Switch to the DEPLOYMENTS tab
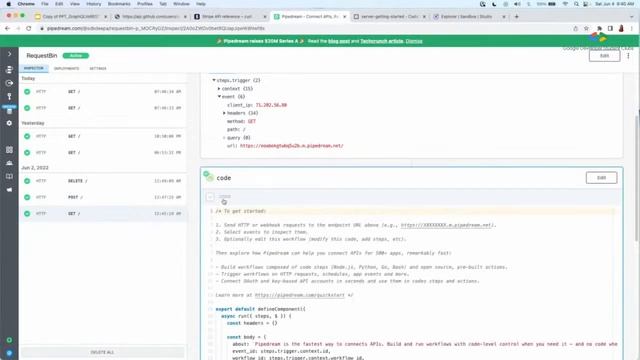 pyautogui.click(x=67, y=69)
